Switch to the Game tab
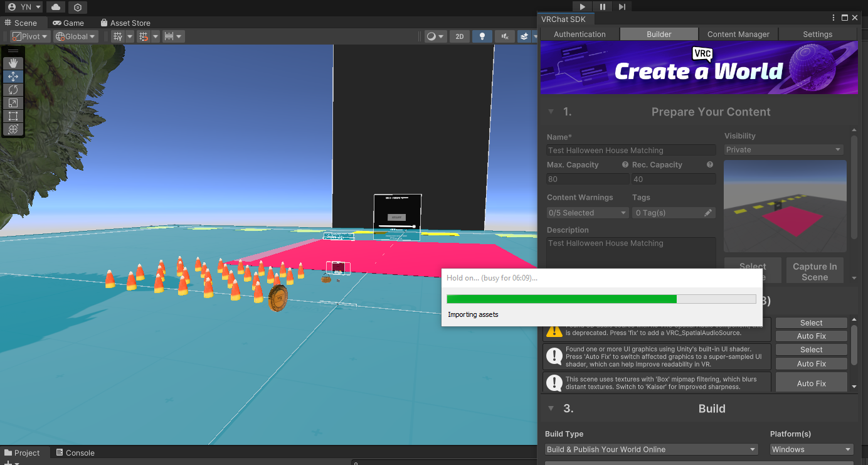The image size is (868, 465). (68, 23)
